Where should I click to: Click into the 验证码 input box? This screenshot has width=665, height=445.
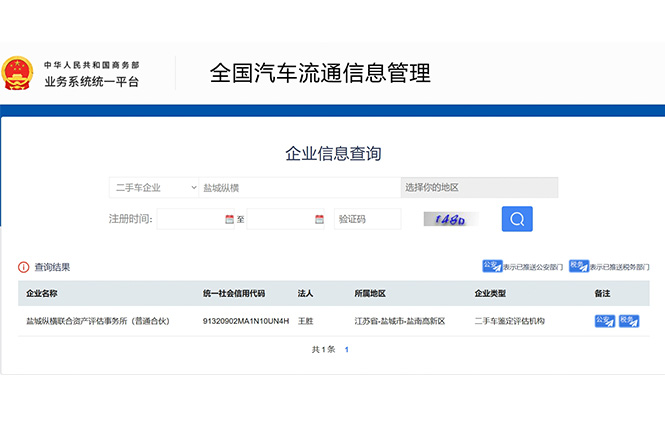pos(367,219)
